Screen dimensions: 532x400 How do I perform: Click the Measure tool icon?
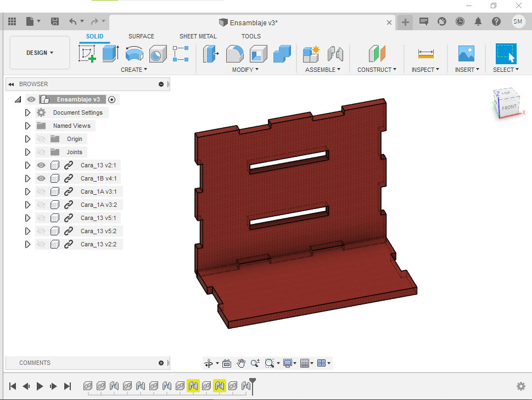click(426, 54)
